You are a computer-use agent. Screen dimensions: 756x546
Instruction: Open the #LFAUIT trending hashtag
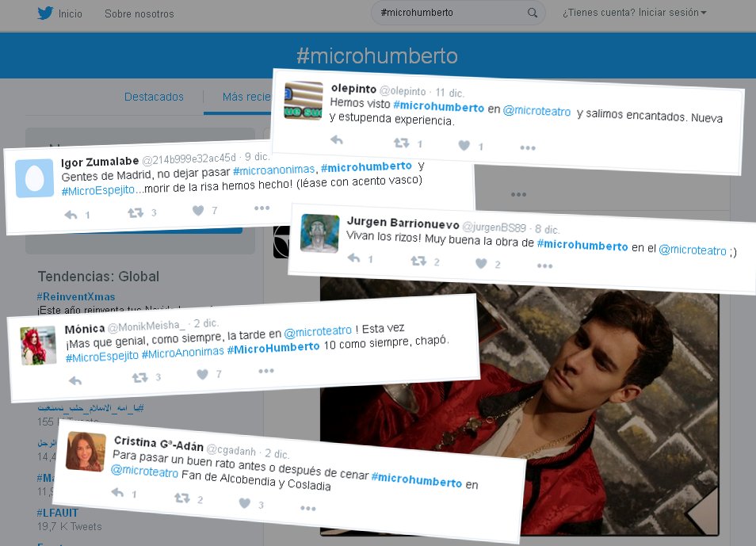pyautogui.click(x=57, y=512)
